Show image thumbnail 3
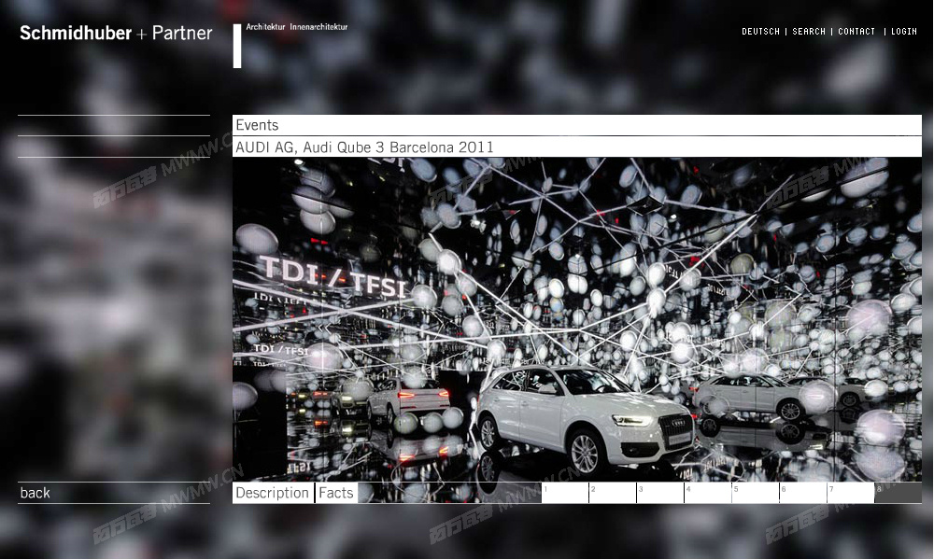934x560 pixels. click(660, 493)
